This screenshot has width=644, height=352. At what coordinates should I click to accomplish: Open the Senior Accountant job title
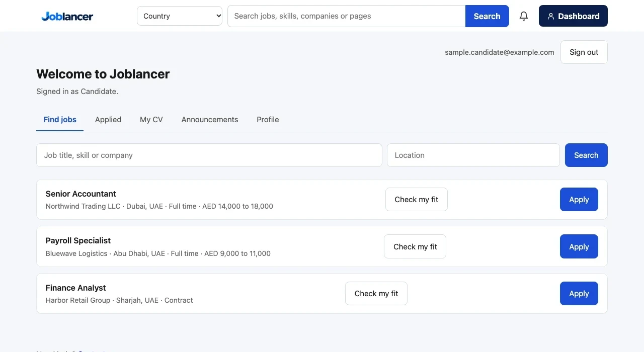(x=81, y=194)
